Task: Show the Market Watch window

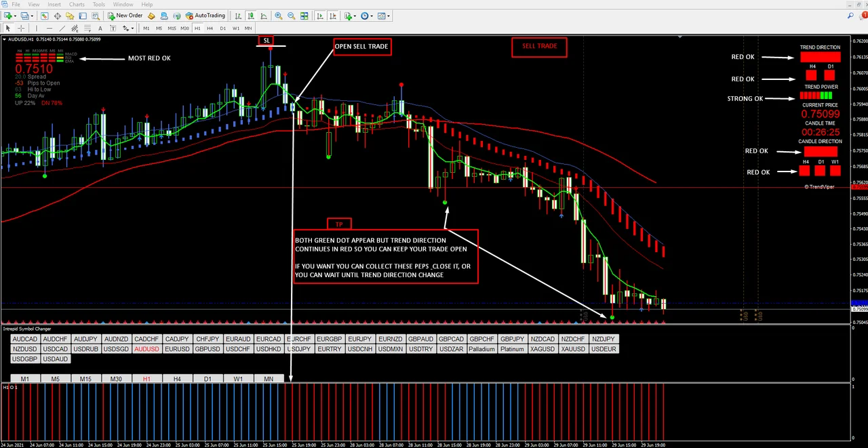Action: [x=44, y=16]
